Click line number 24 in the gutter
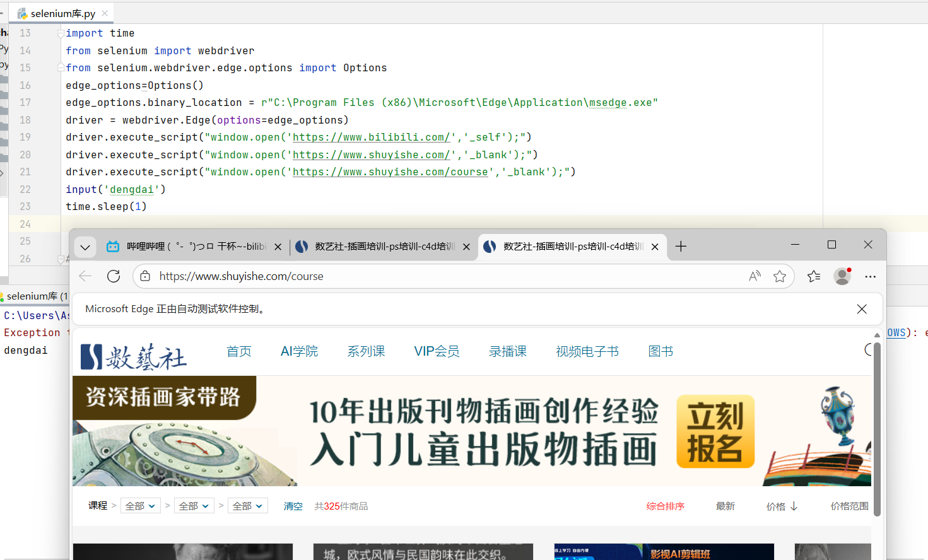928x560 pixels. click(25, 224)
